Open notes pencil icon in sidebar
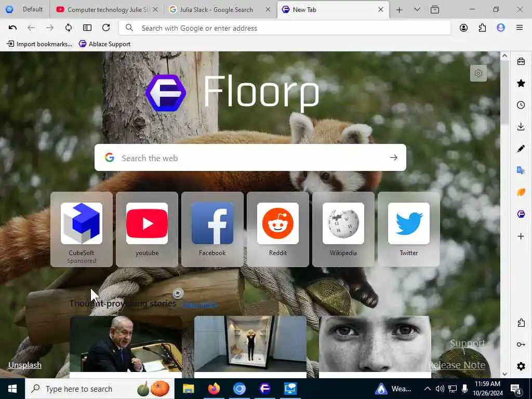Image resolution: width=532 pixels, height=399 pixels. click(521, 149)
